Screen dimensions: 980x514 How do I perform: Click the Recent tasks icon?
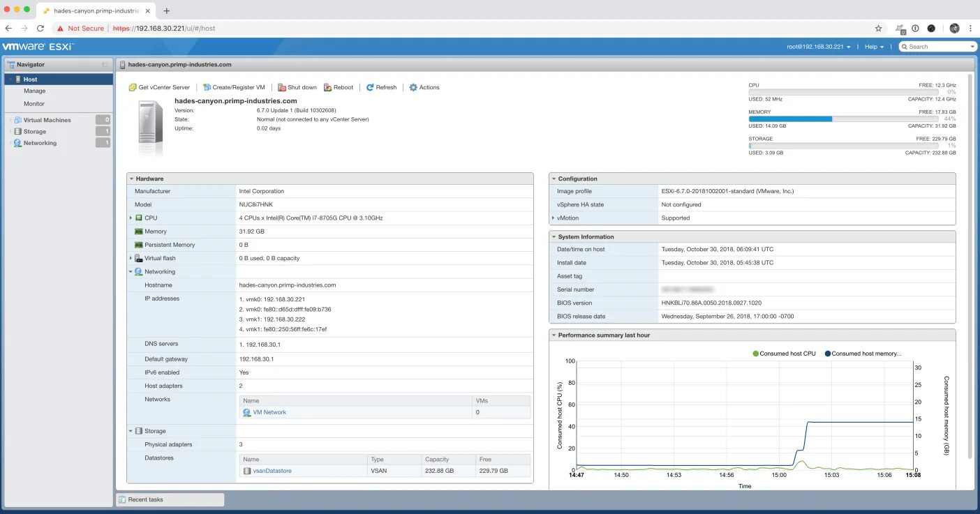point(122,499)
